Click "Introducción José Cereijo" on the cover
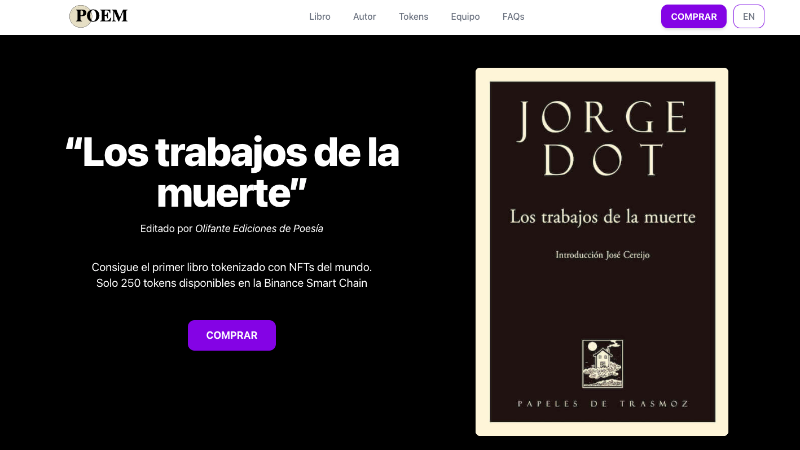 tap(603, 255)
